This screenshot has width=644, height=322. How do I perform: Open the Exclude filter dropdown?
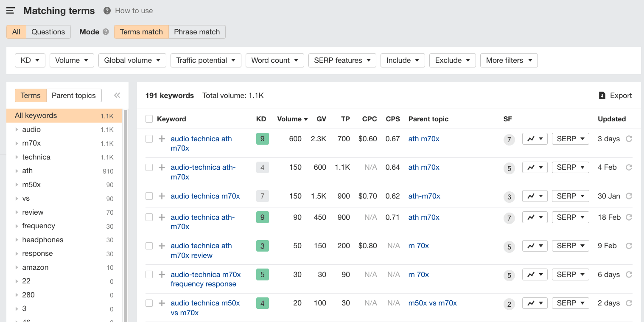[x=453, y=60]
